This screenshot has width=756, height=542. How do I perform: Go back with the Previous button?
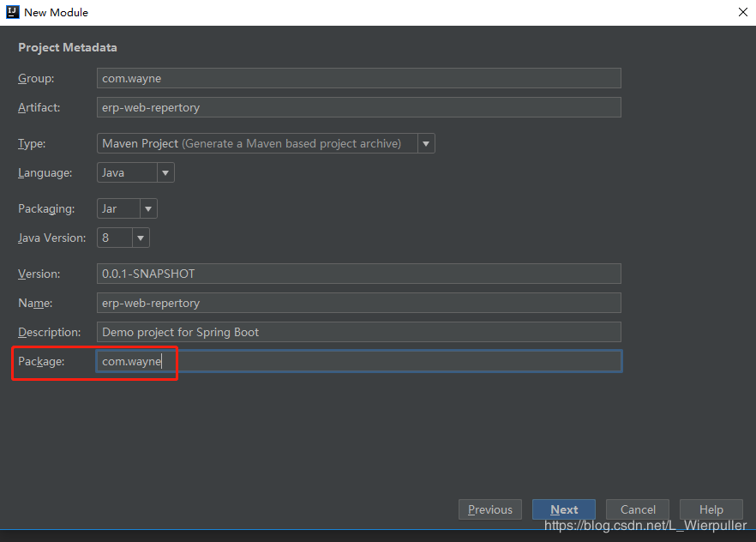click(x=490, y=509)
